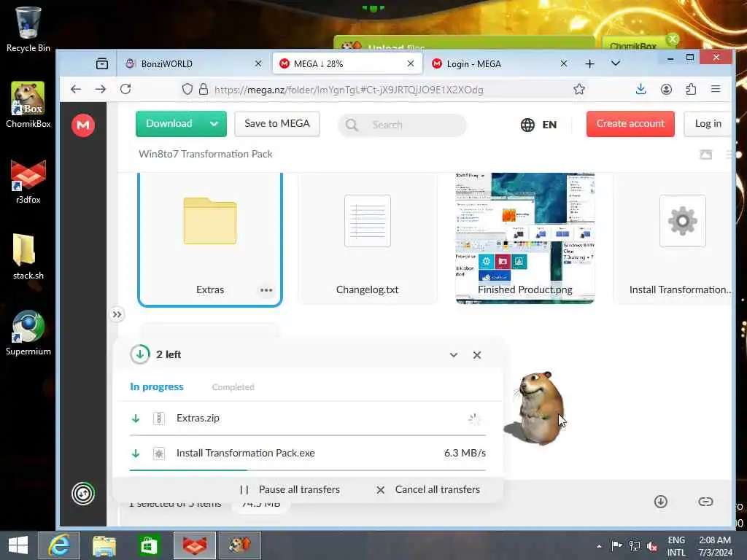Open the ChomikBox desktop shortcut

(x=28, y=104)
